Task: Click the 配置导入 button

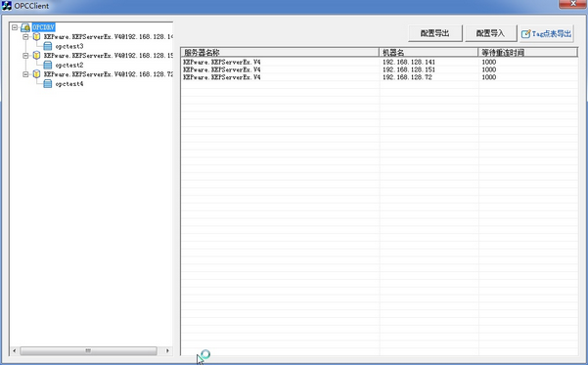Action: [491, 33]
